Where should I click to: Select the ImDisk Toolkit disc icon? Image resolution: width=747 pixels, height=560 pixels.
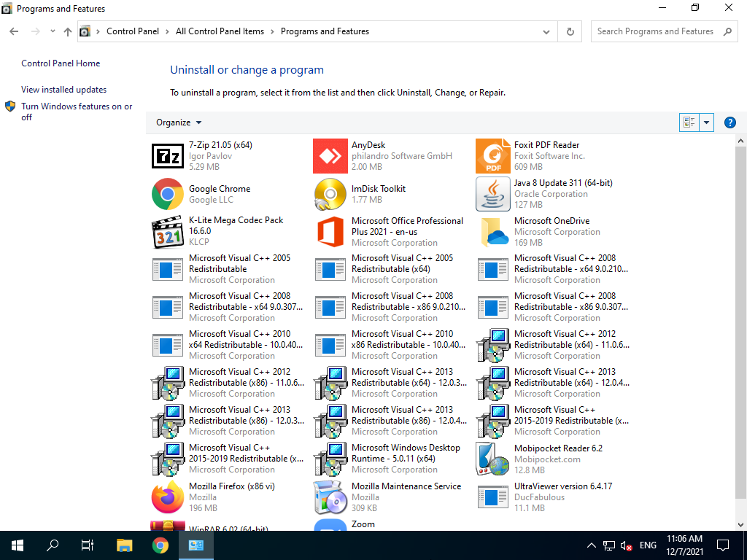tap(330, 194)
